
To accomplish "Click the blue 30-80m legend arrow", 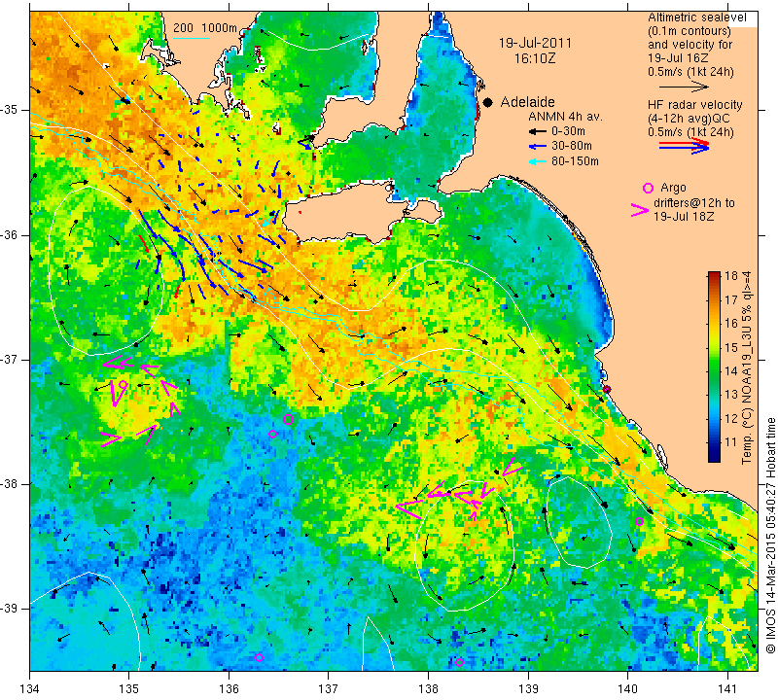I will tap(537, 147).
